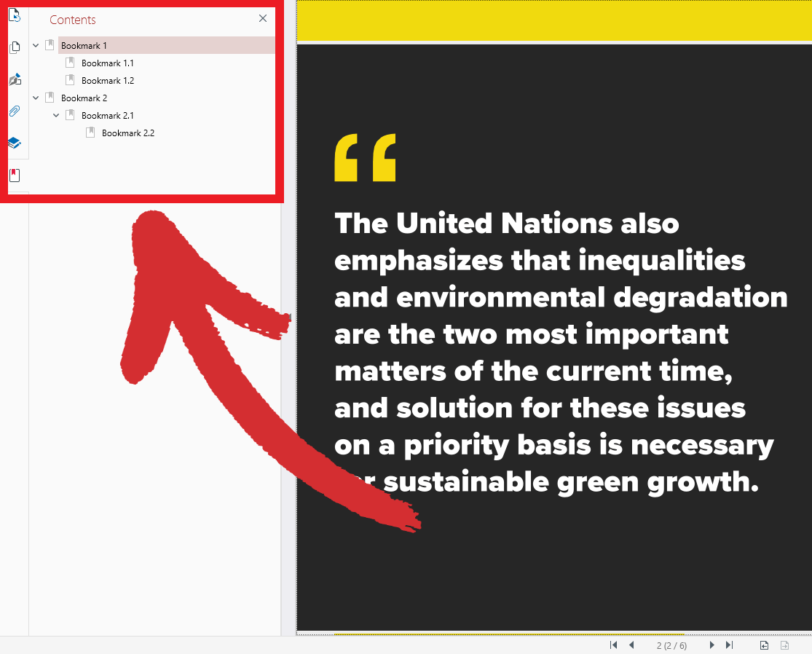812x654 pixels.
Task: Collapse the Bookmark 2 tree node
Action: tap(36, 98)
